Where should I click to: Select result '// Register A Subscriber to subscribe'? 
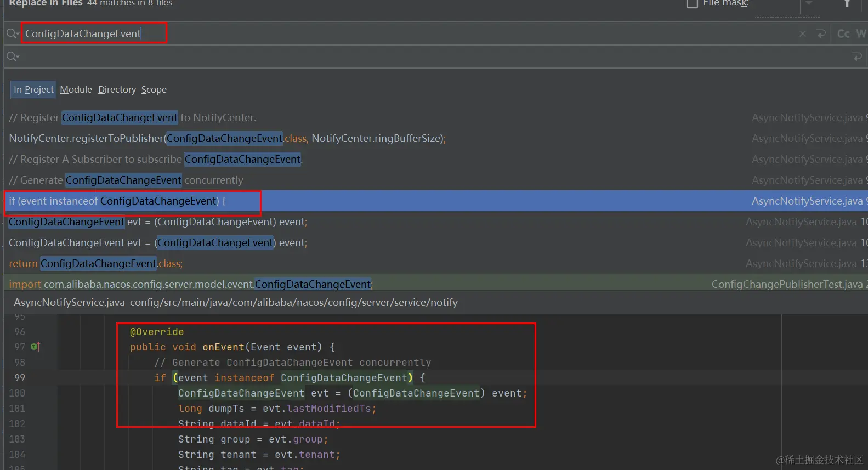click(x=436, y=159)
